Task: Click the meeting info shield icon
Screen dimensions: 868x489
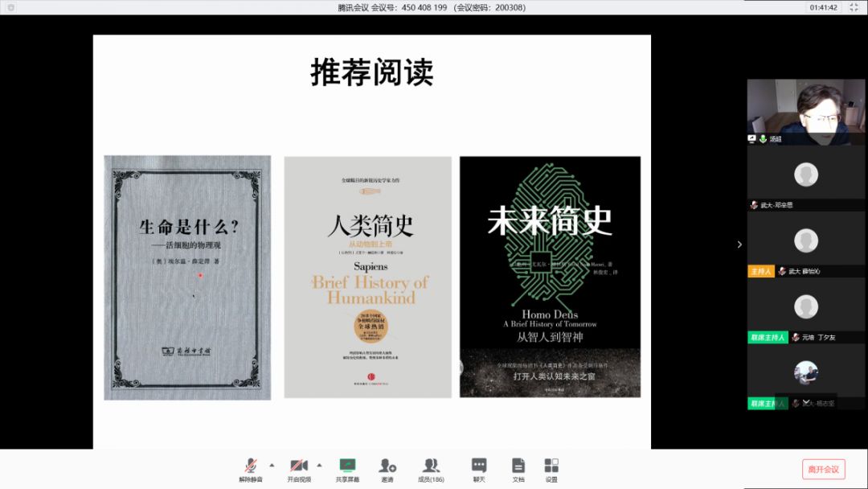Action: (10, 7)
